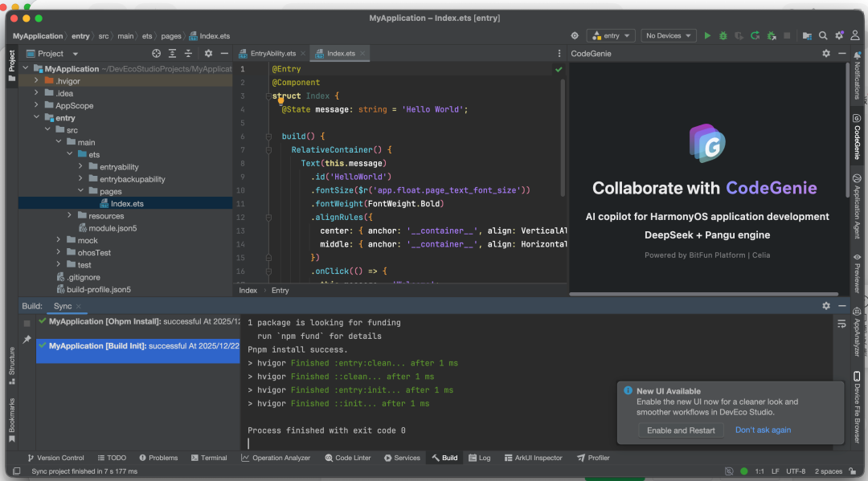868x481 pixels.
Task: Open CodeGenie panel settings gear
Action: coord(826,54)
